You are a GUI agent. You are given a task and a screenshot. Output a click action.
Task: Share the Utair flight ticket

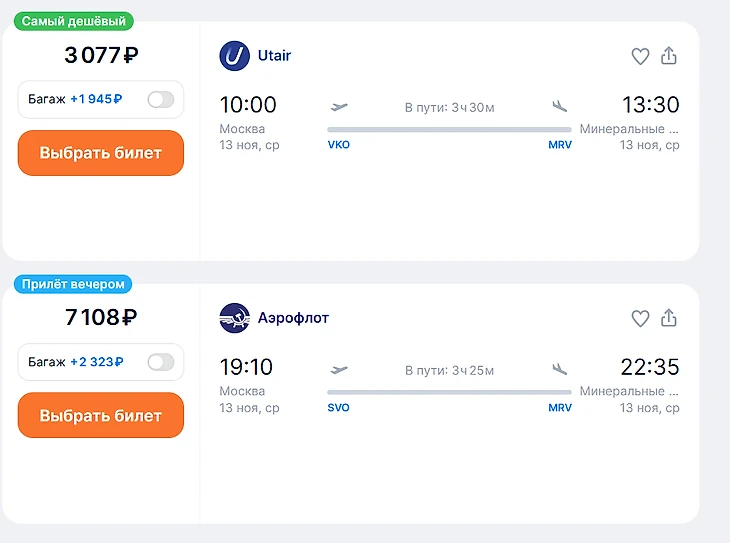click(x=669, y=56)
